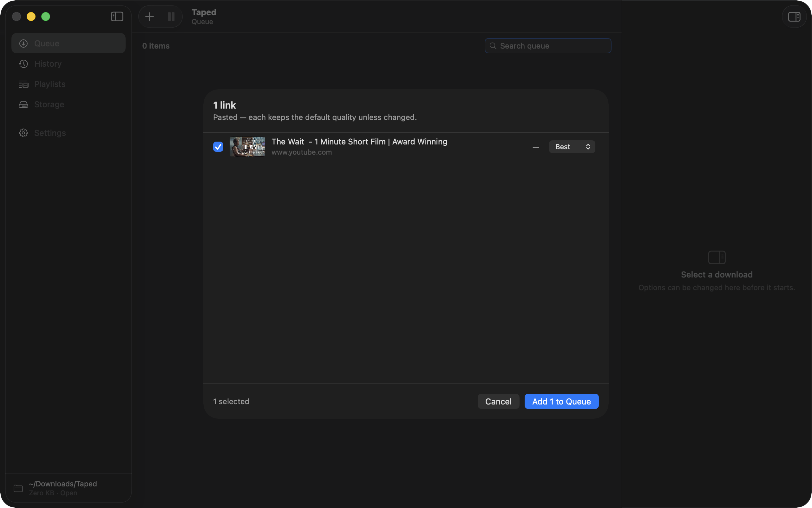Open the Storage sidebar item

tap(69, 104)
